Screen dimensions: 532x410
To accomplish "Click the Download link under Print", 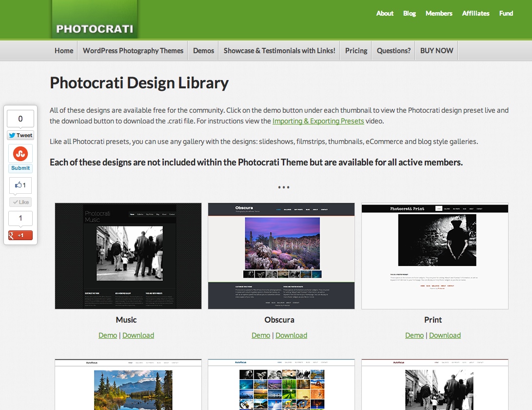I will pyautogui.click(x=445, y=335).
